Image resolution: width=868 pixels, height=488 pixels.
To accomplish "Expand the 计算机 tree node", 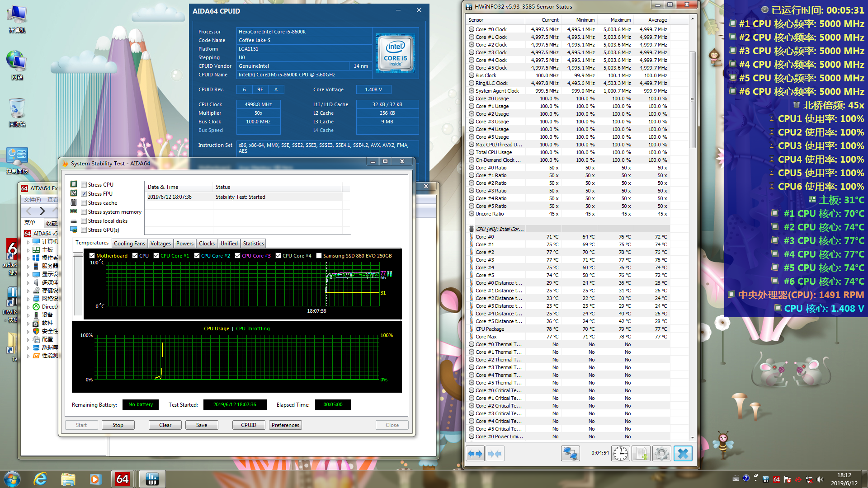I will click(28, 242).
